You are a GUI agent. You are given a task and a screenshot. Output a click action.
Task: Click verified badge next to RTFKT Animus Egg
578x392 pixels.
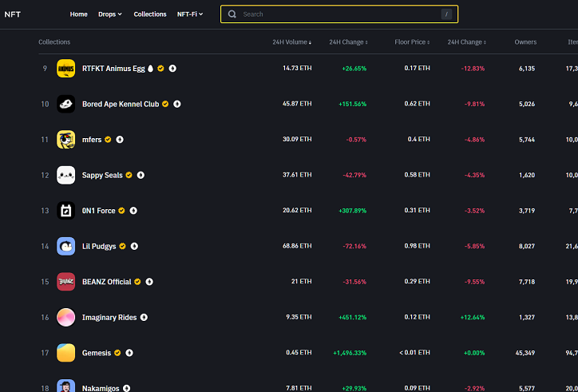click(x=160, y=68)
